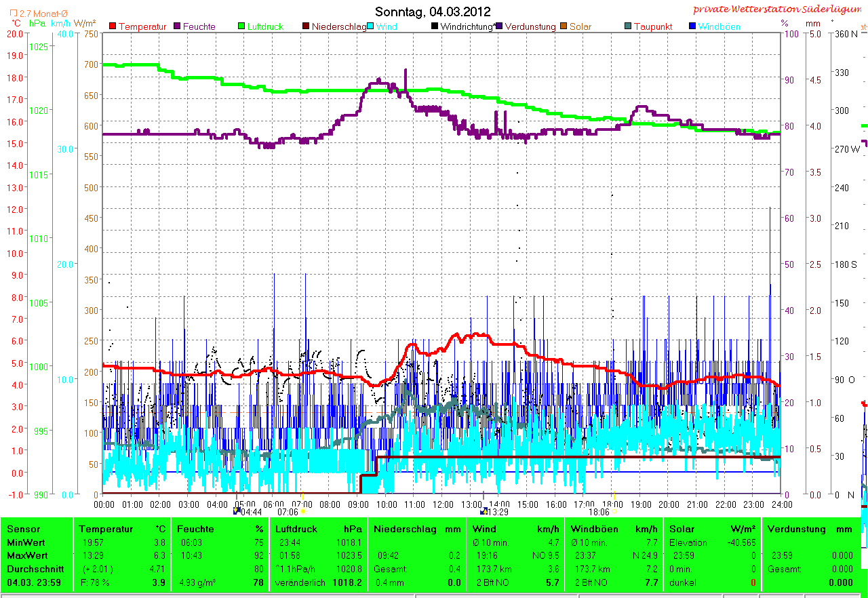Click the green Luftdruck legend square
Viewport: 868px width, 598px height.
(x=241, y=26)
